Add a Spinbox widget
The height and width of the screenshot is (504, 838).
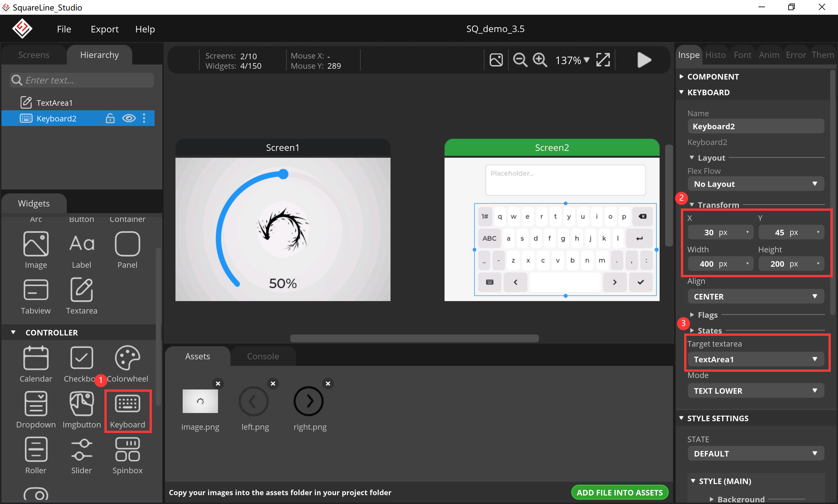[x=127, y=456]
